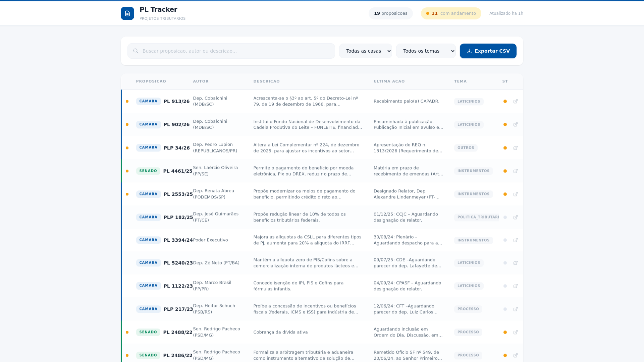Open external link for PL 913/26
The image size is (644, 362).
(x=516, y=101)
